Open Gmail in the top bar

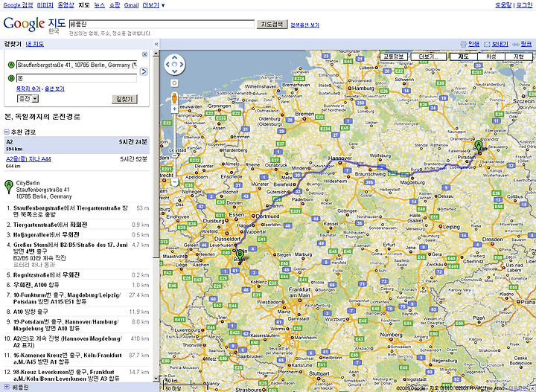131,5
